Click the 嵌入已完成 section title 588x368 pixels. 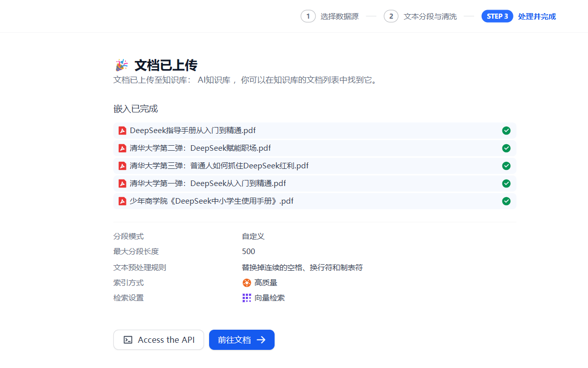click(x=136, y=109)
